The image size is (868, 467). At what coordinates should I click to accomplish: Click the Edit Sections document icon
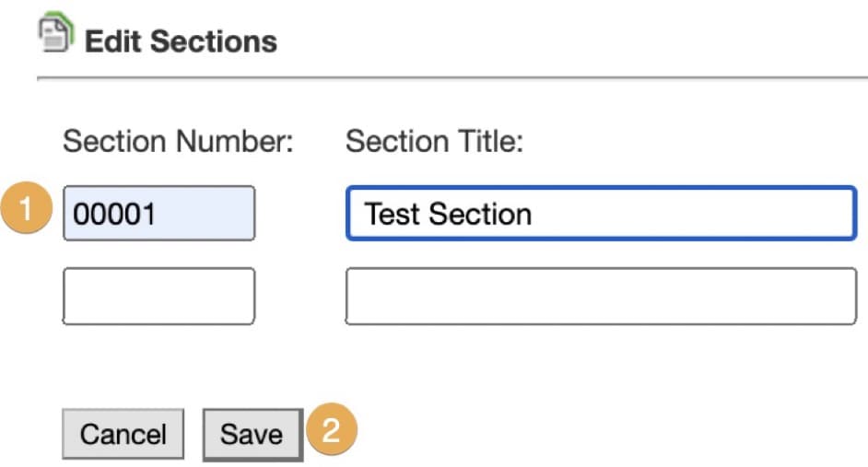click(x=55, y=37)
